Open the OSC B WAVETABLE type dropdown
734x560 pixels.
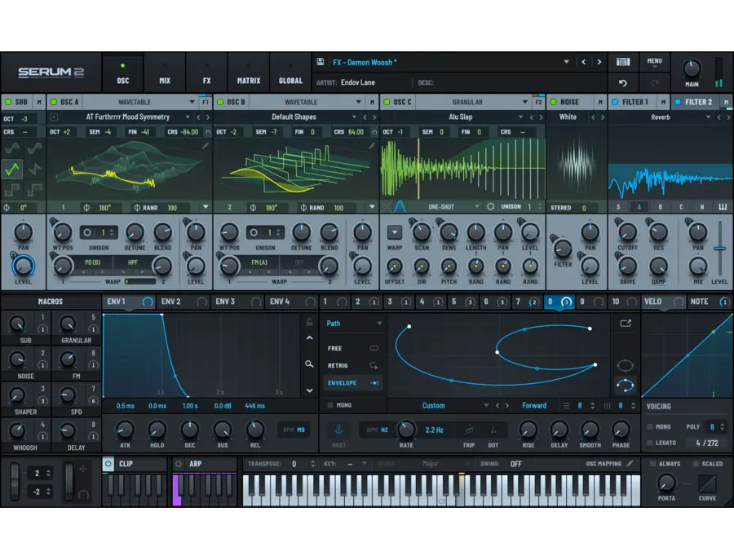pyautogui.click(x=307, y=102)
